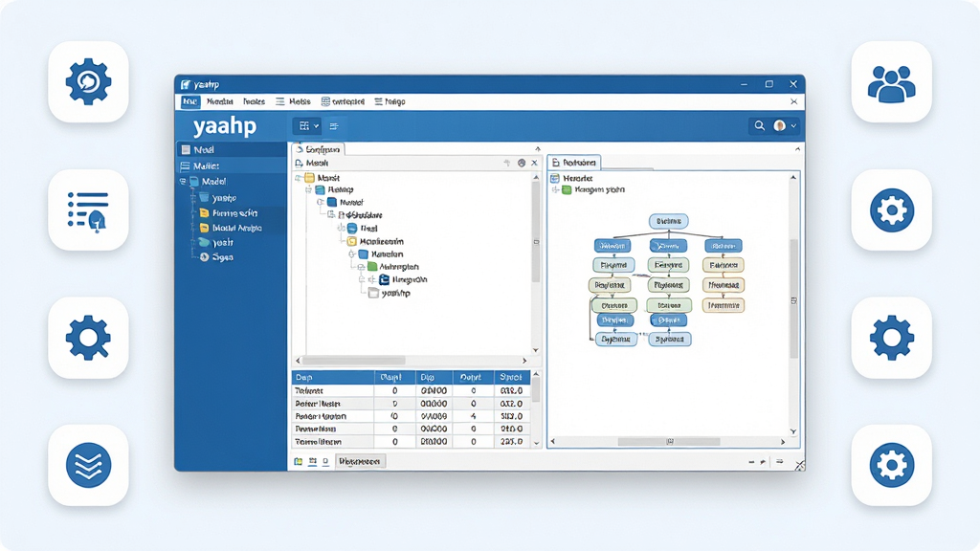Expand the node beside the center tree's green folder
The height and width of the screenshot is (551, 980).
(x=361, y=267)
